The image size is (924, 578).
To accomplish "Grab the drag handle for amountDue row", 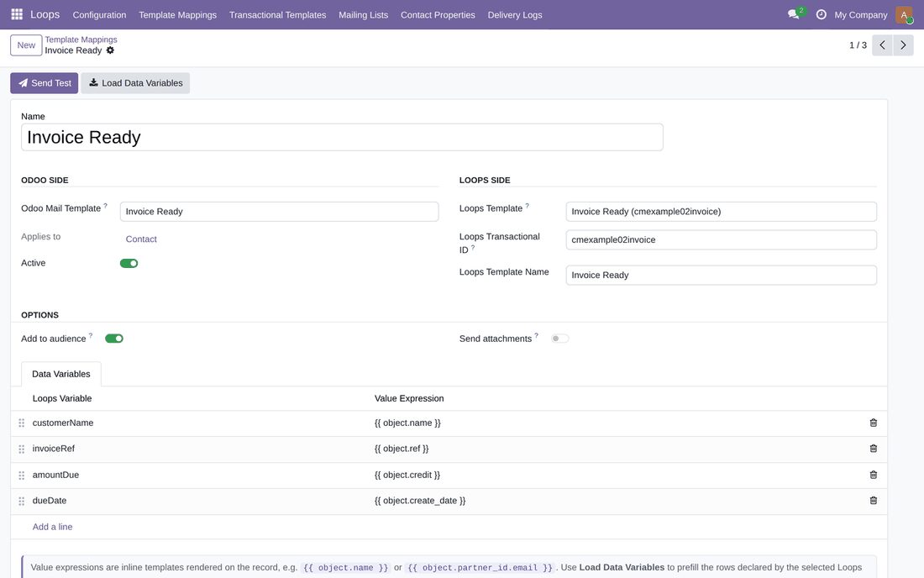I will [x=21, y=475].
